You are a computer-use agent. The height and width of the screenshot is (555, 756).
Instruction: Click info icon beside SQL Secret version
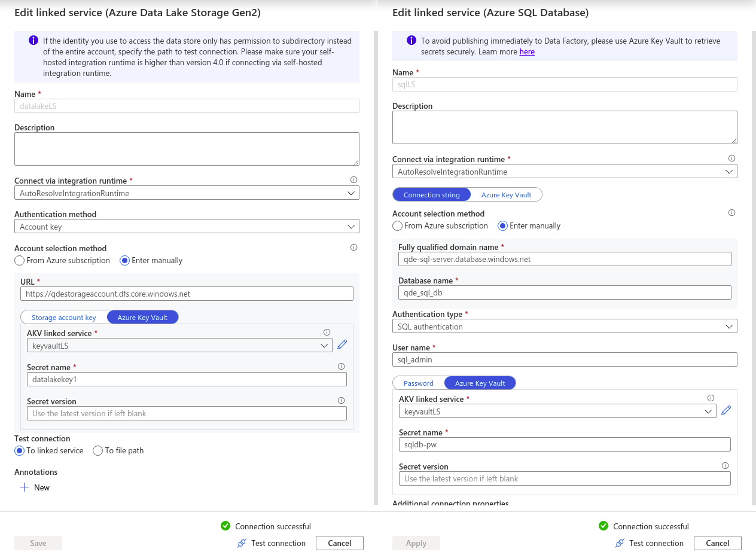(725, 466)
